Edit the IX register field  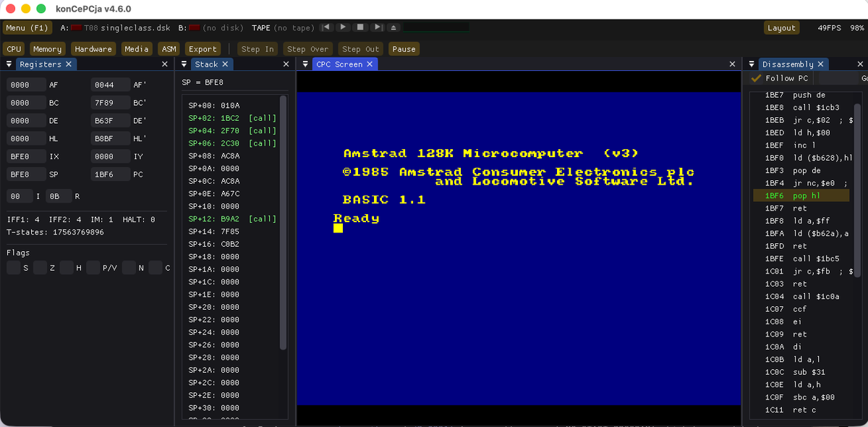click(26, 156)
